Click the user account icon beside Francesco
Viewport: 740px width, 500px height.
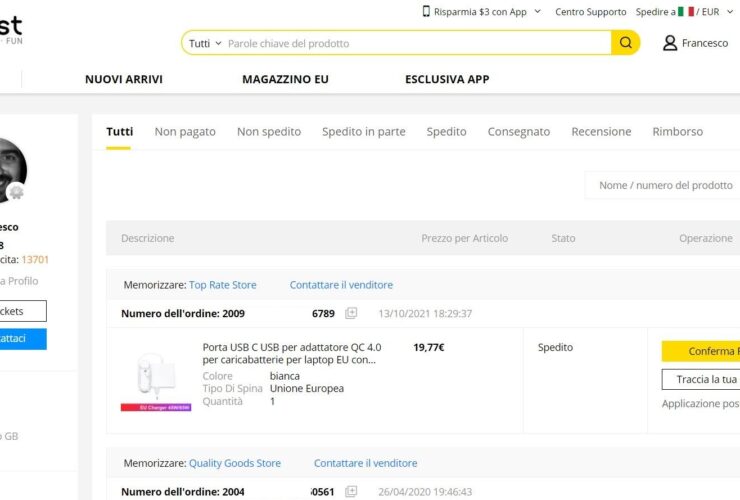670,43
